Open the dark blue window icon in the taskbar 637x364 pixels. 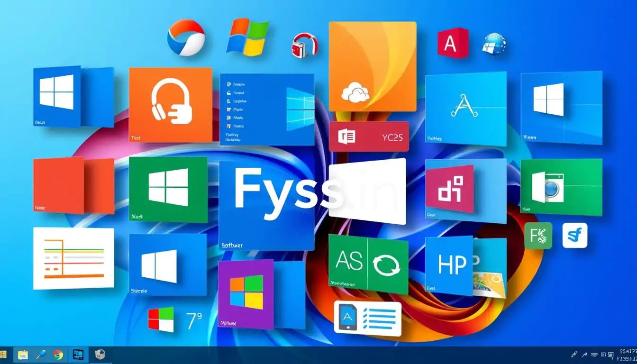(78, 355)
